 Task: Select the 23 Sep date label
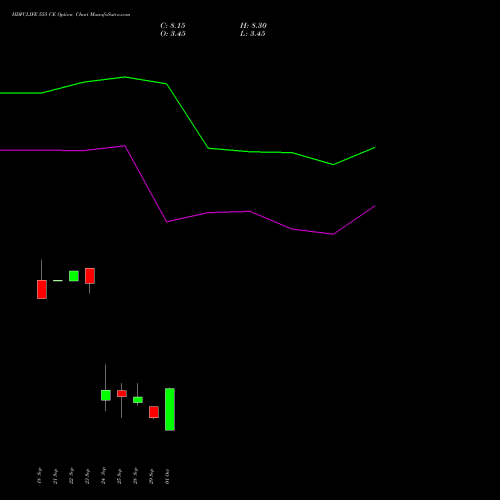coord(87,476)
